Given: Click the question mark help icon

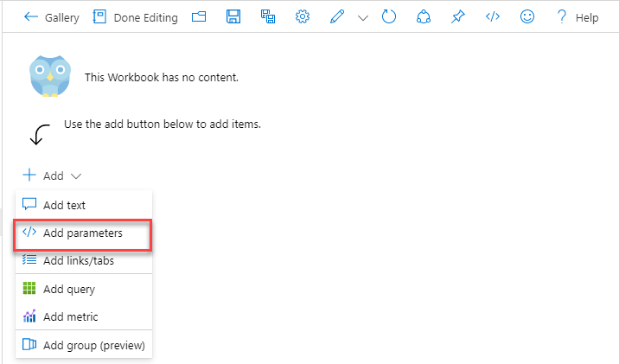Looking at the screenshot, I should point(561,17).
